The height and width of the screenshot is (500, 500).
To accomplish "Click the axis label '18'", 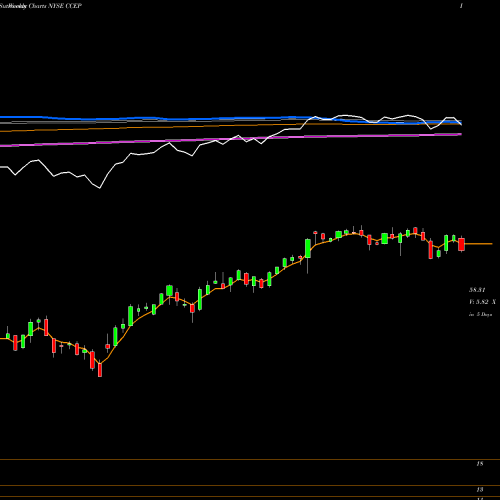I will [480, 464].
